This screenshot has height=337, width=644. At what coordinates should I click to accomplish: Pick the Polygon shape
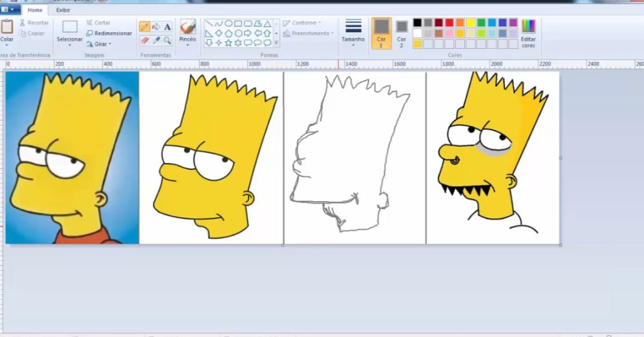coord(258,23)
